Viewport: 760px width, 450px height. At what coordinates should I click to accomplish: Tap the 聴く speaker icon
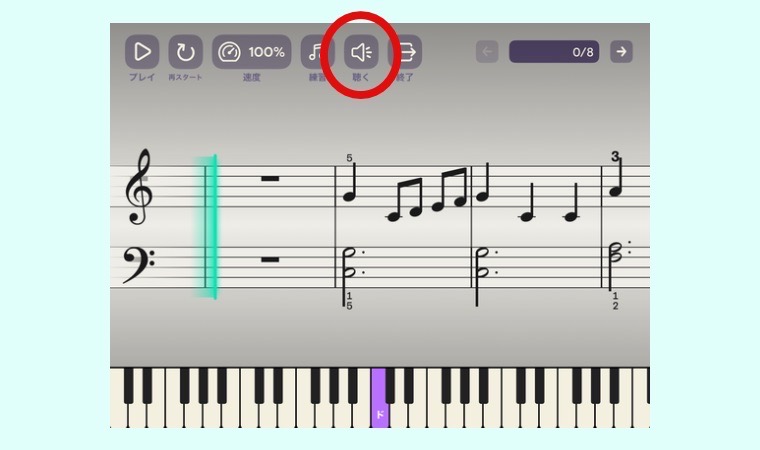[x=361, y=52]
